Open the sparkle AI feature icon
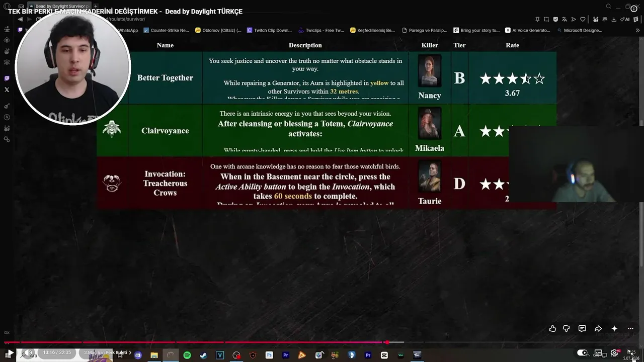Image resolution: width=644 pixels, height=362 pixels. click(614, 328)
